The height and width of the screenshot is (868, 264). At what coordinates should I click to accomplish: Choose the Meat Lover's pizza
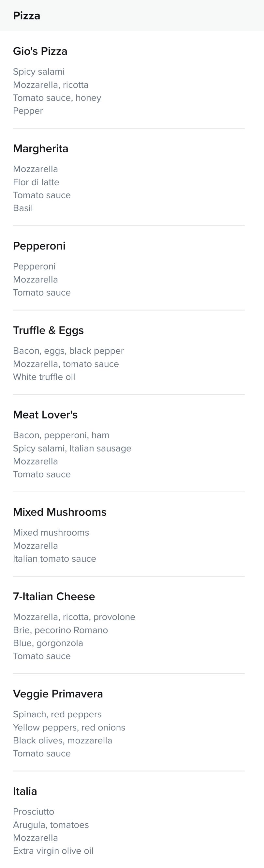45,415
